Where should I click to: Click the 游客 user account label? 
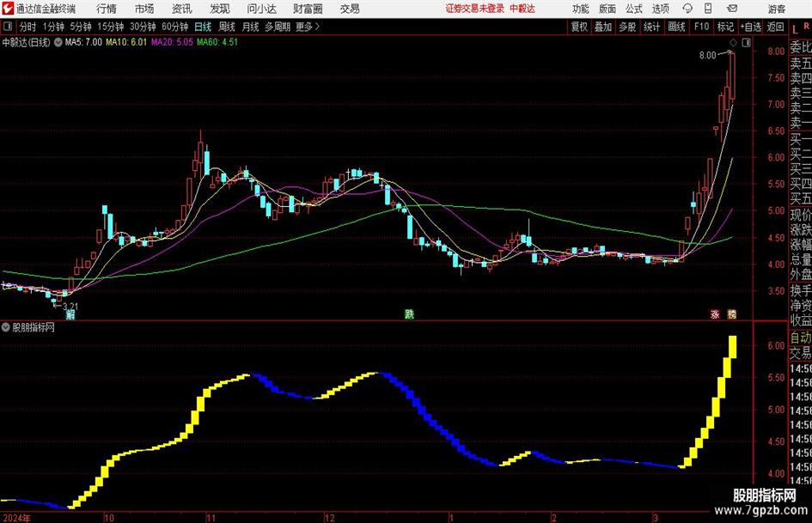pos(776,9)
